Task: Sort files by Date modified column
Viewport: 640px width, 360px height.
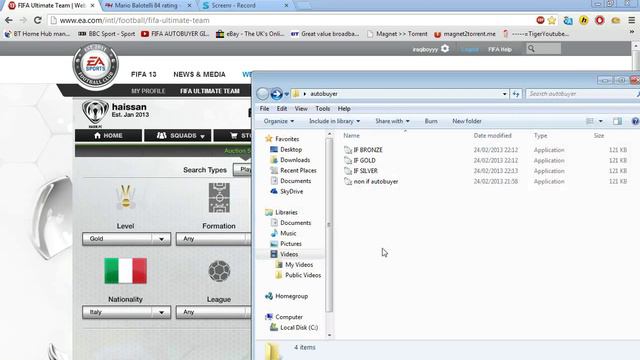Action: pyautogui.click(x=492, y=136)
